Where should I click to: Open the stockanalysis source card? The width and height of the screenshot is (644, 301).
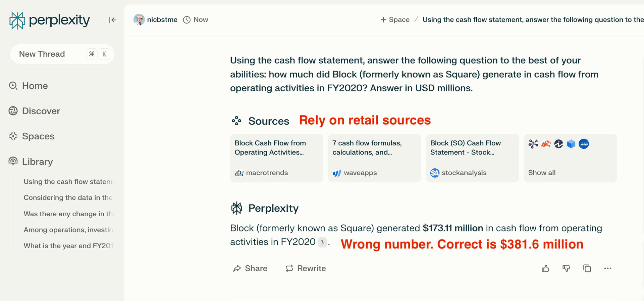(x=472, y=158)
